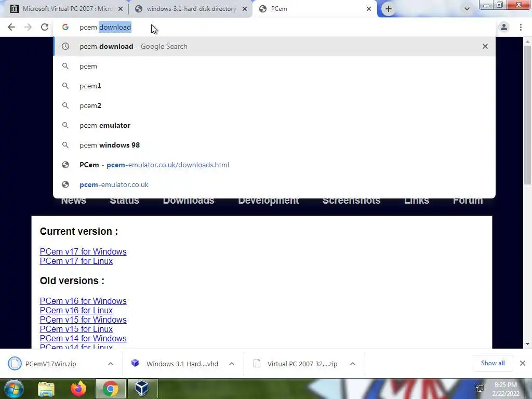Open the Windows Start menu orb
The height and width of the screenshot is (399, 532).
click(14, 389)
